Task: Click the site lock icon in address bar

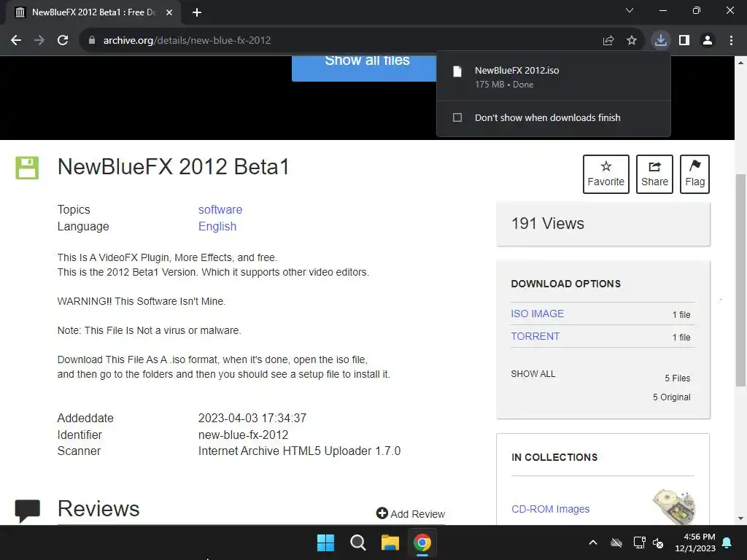Action: [x=92, y=41]
